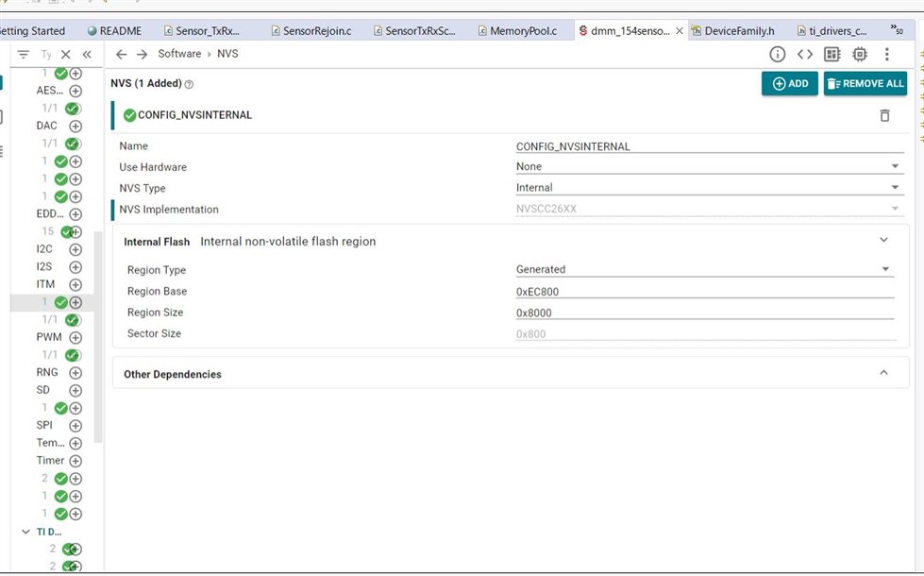The height and width of the screenshot is (576, 924).
Task: Show generated code files icon
Action: point(805,55)
